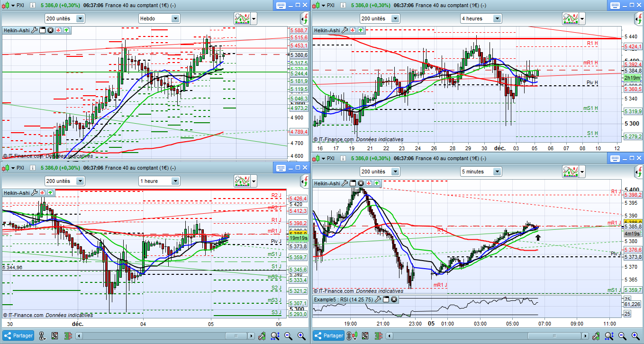Image resolution: width=644 pixels, height=344 pixels.
Task: Click the cursor-mode icon beside the left Partager button
Action: [x=42, y=336]
